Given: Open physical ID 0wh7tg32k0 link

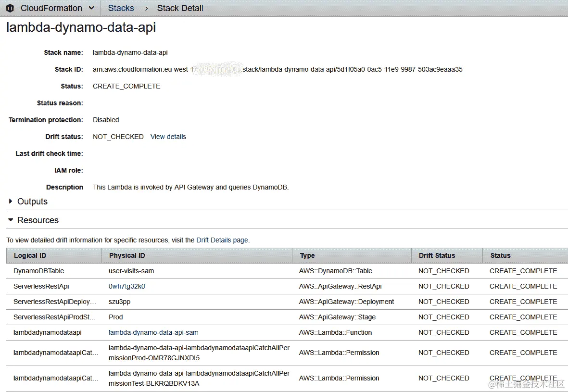Looking at the screenshot, I should pos(127,286).
